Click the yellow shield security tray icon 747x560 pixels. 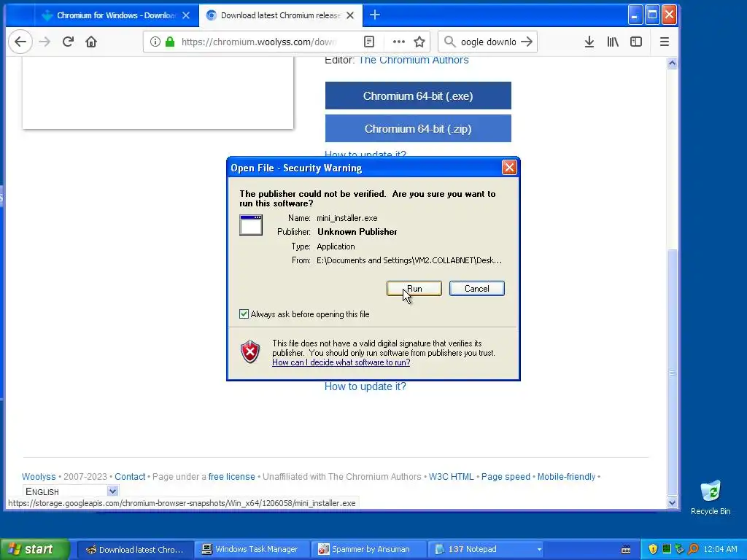[653, 549]
